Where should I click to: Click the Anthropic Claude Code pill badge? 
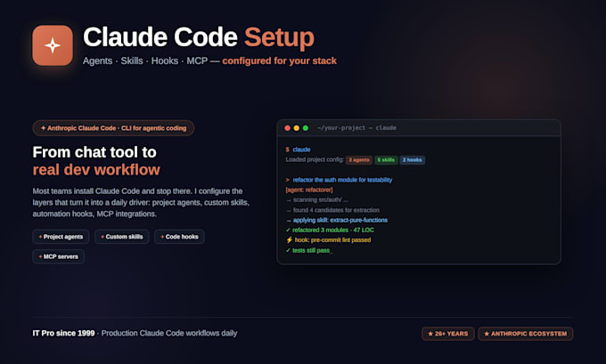(x=113, y=128)
